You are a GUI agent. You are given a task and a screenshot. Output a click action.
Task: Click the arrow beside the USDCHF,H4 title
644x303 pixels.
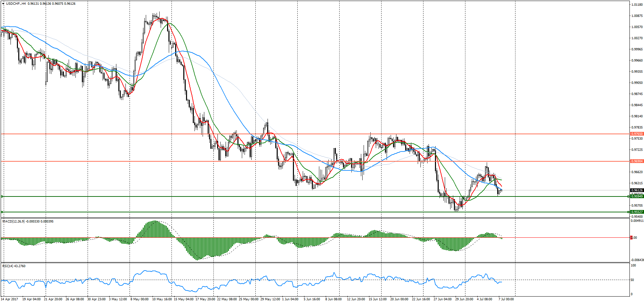coord(3,4)
